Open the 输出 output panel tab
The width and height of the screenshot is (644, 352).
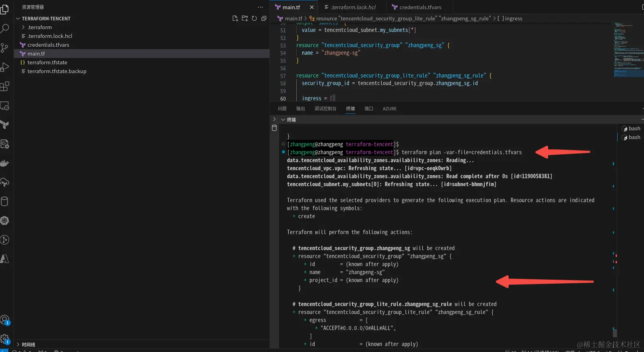[x=301, y=109]
